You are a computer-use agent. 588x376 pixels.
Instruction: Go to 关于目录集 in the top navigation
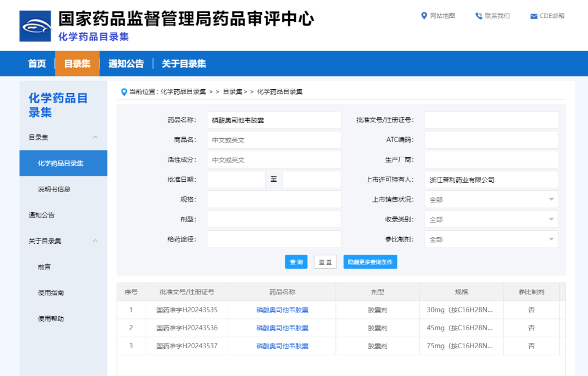pos(183,64)
